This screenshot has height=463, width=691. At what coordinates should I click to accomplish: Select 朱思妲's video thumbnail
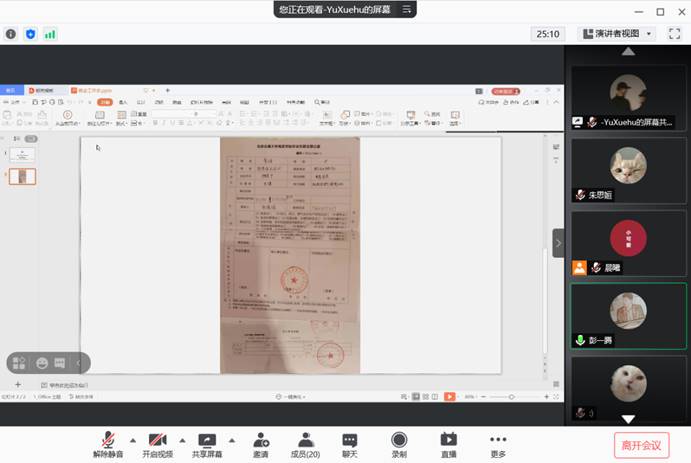[x=628, y=170]
